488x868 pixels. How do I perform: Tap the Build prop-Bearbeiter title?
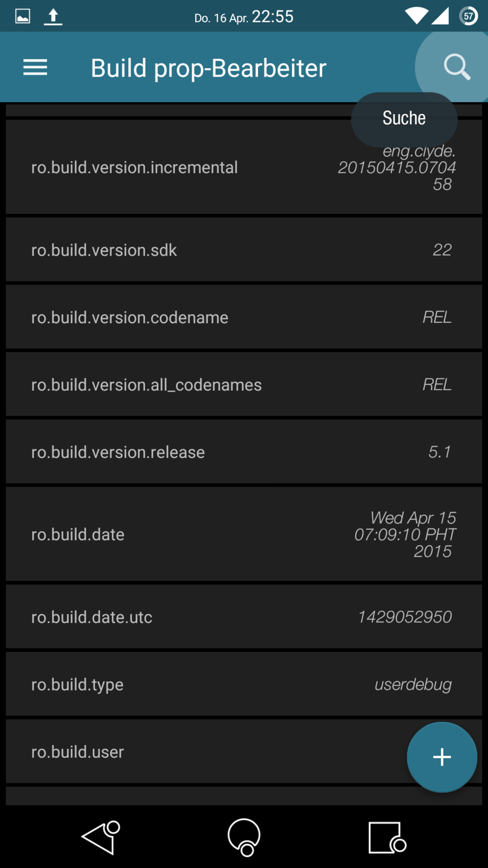tap(209, 68)
